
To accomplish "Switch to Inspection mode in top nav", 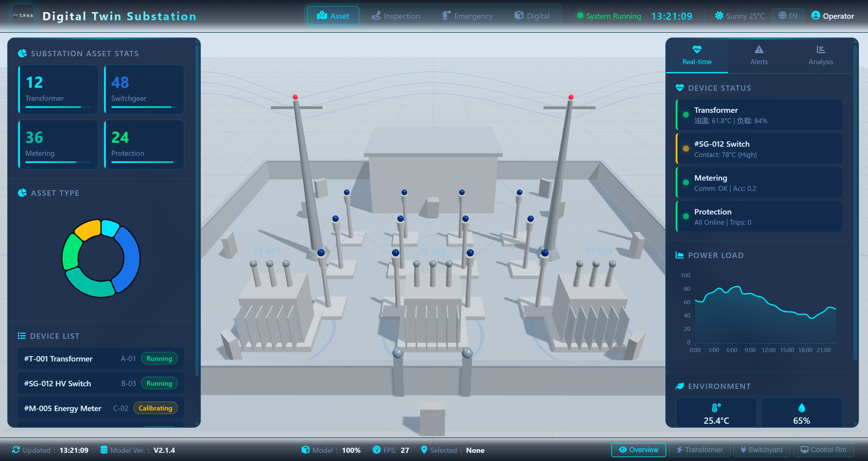I will pos(396,16).
